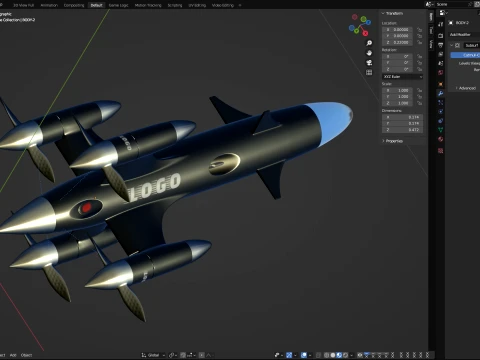Open the Add Modifier dropdown
The height and width of the screenshot is (360, 480).
pyautogui.click(x=464, y=35)
